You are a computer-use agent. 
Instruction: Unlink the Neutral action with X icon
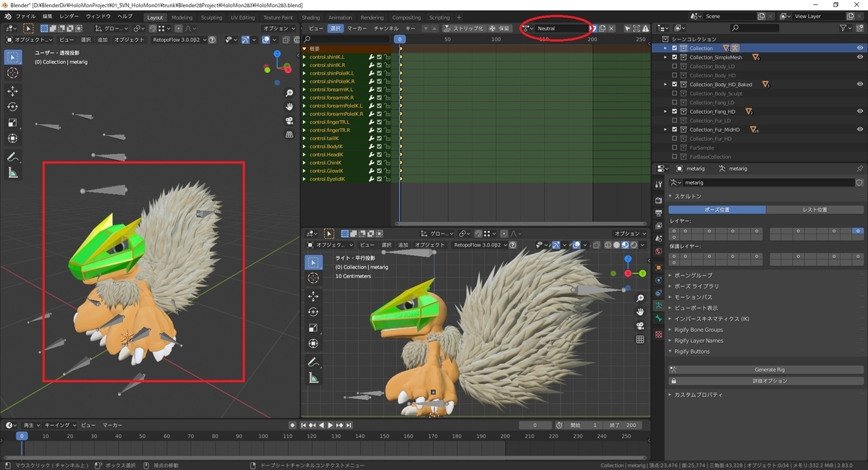[611, 28]
